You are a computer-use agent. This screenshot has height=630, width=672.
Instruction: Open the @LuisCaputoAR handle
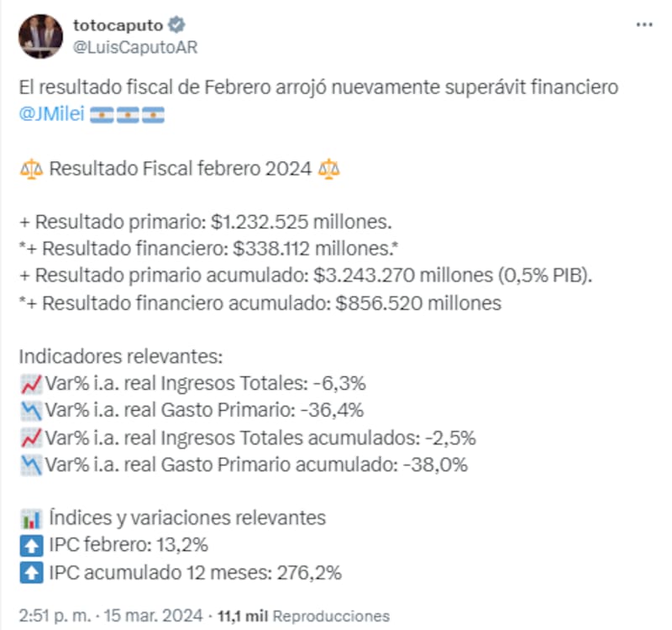[x=135, y=47]
